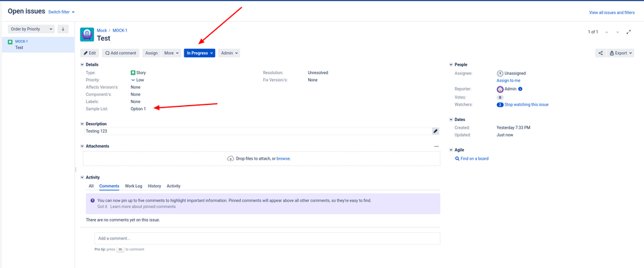Click the MOCK-1 breadcrumb link
The height and width of the screenshot is (268, 644).
pyautogui.click(x=120, y=30)
